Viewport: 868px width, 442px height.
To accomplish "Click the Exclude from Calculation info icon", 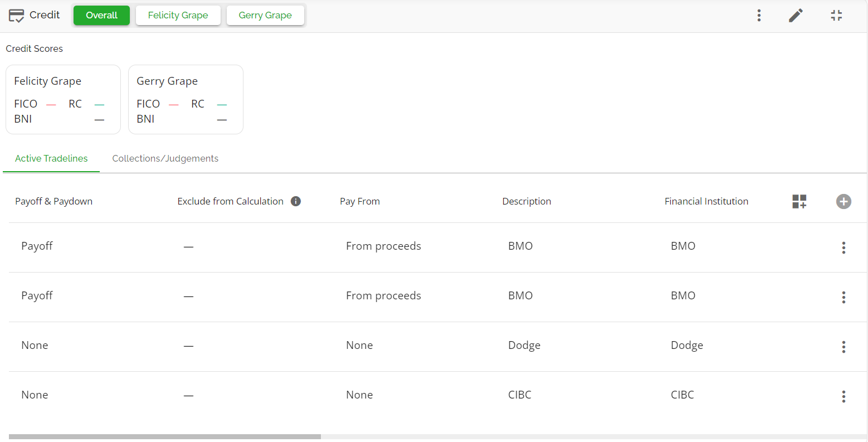I will (296, 201).
